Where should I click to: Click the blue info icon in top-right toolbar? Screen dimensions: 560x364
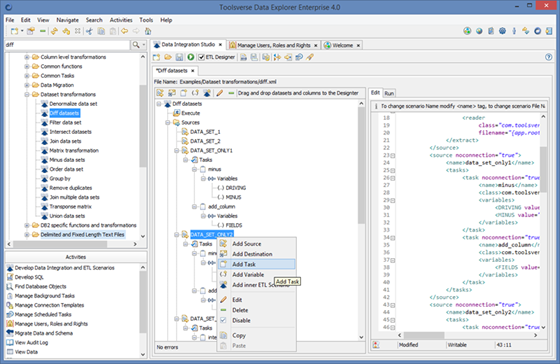pos(514,31)
